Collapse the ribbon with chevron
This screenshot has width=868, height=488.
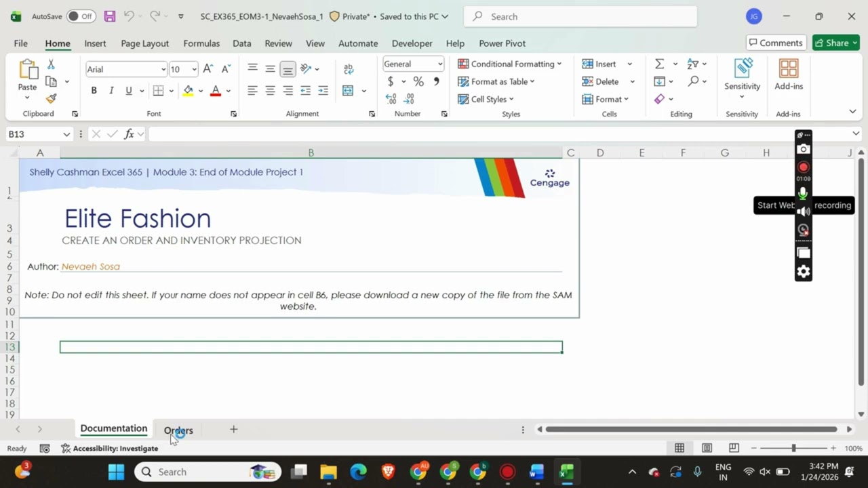(852, 111)
